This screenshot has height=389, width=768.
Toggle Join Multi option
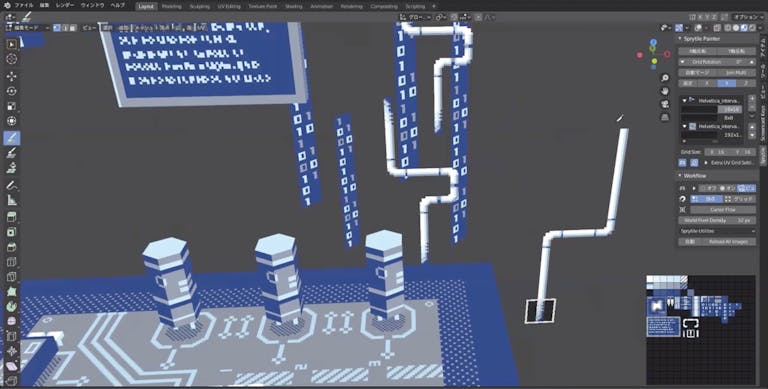(735, 73)
